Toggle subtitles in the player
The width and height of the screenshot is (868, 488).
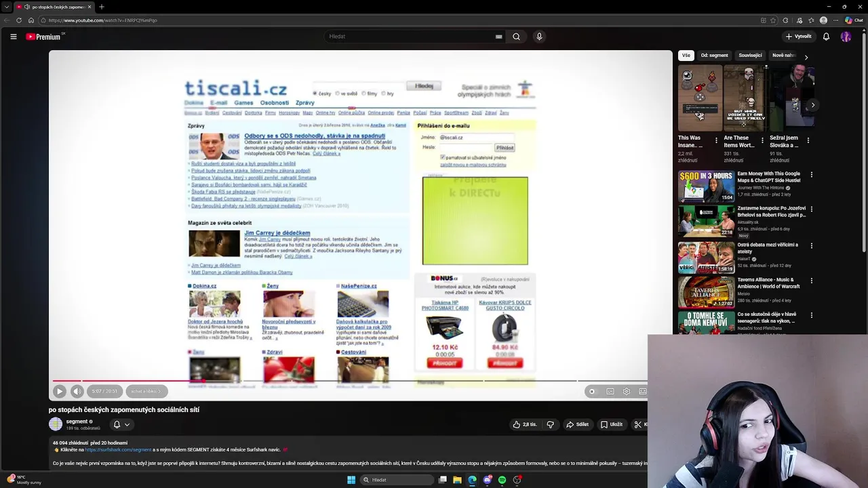point(610,391)
